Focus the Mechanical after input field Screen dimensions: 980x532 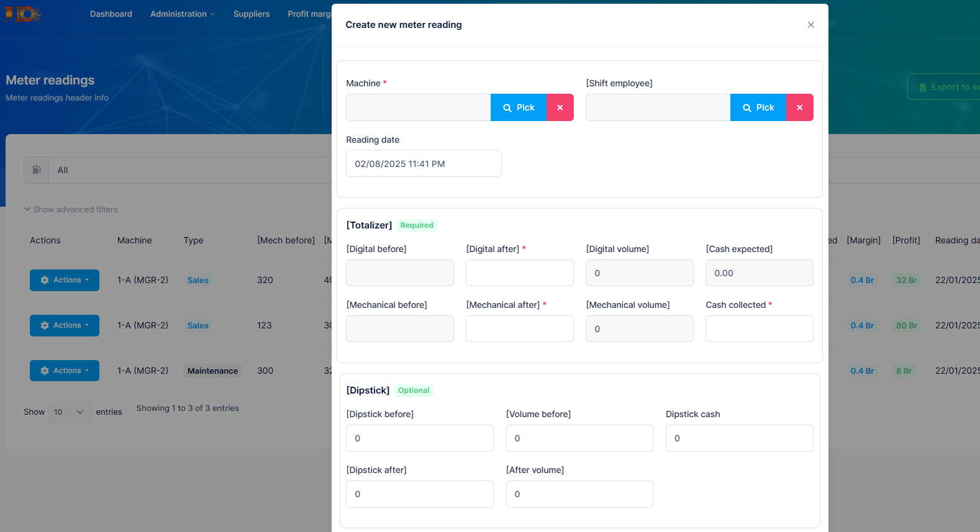tap(519, 329)
